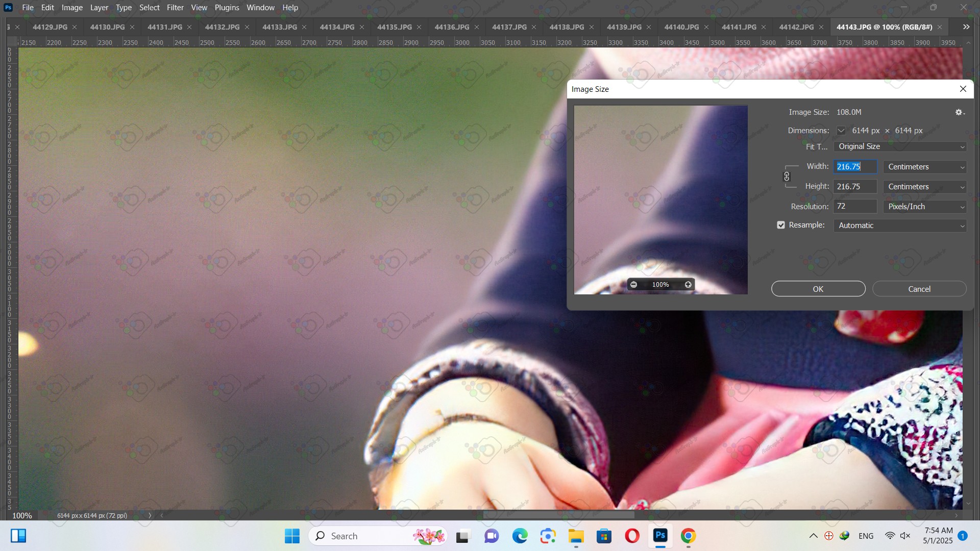
Task: Click the horizontal scrollbar left arrow
Action: (162, 515)
